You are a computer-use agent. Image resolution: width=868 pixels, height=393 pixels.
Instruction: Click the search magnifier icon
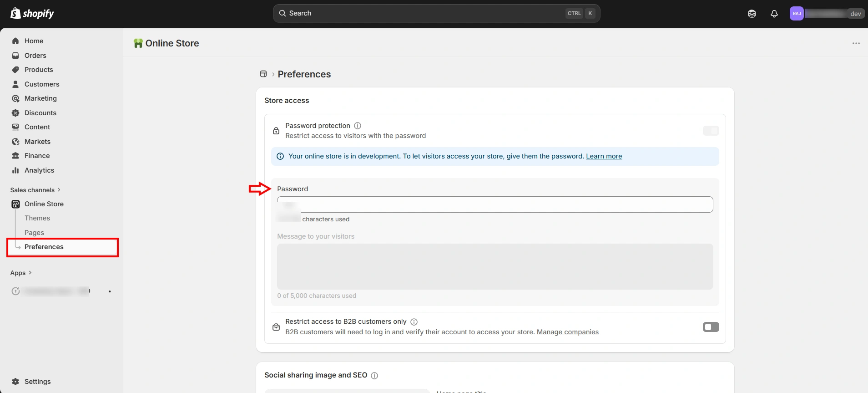pyautogui.click(x=283, y=13)
